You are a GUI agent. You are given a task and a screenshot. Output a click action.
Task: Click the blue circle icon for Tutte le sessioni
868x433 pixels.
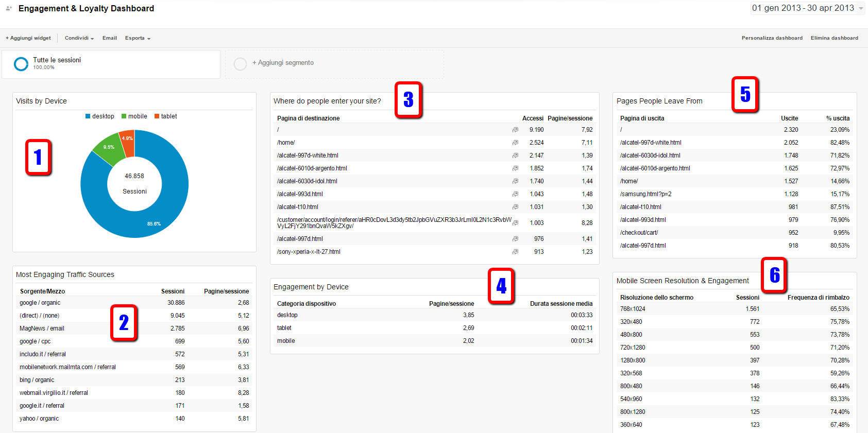click(x=21, y=64)
